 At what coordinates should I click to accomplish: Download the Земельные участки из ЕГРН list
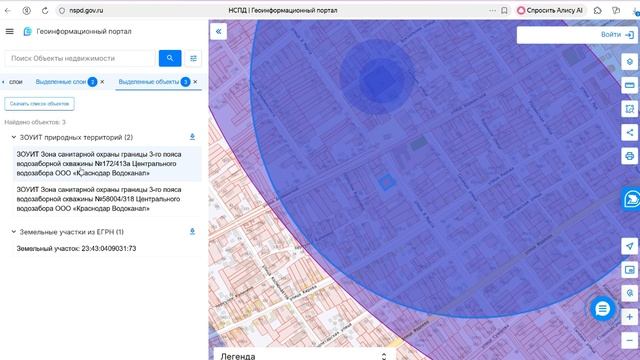[x=192, y=232]
